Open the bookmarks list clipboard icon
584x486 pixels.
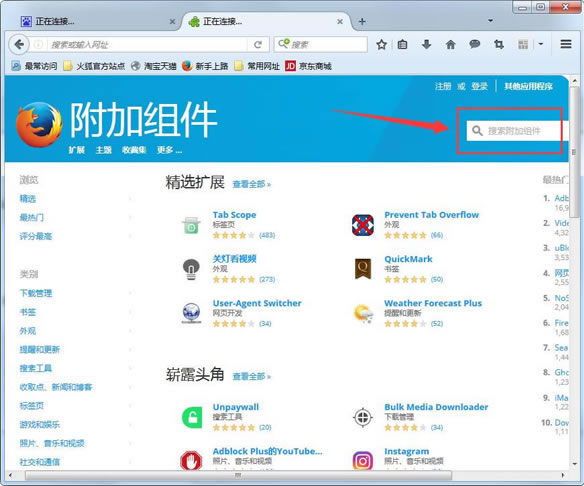tap(402, 45)
